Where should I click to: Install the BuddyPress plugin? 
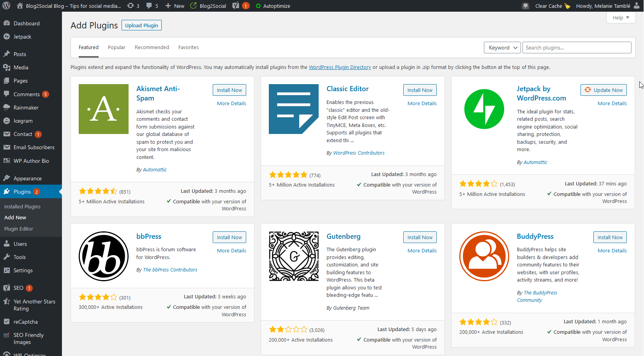[x=610, y=237]
